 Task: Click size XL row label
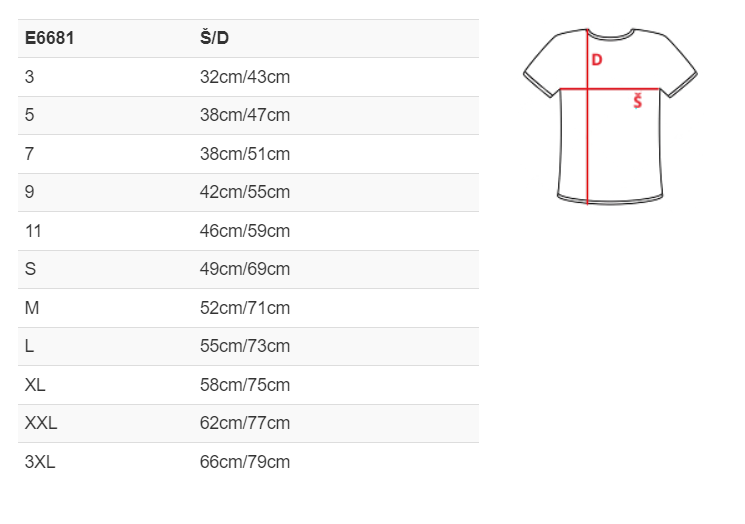click(x=35, y=385)
